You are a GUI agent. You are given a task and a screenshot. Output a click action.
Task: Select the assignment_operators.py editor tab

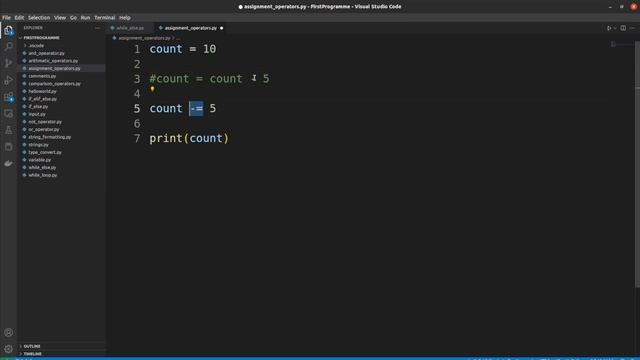(191, 28)
